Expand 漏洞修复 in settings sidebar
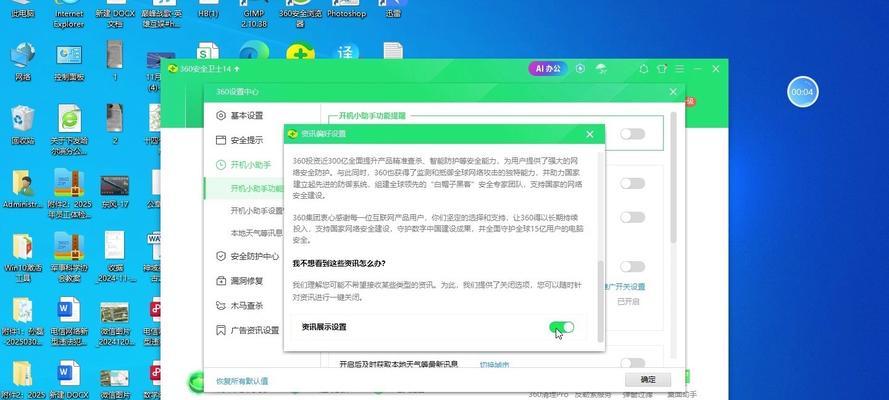Screen dimensions: 889x400 (x=246, y=281)
